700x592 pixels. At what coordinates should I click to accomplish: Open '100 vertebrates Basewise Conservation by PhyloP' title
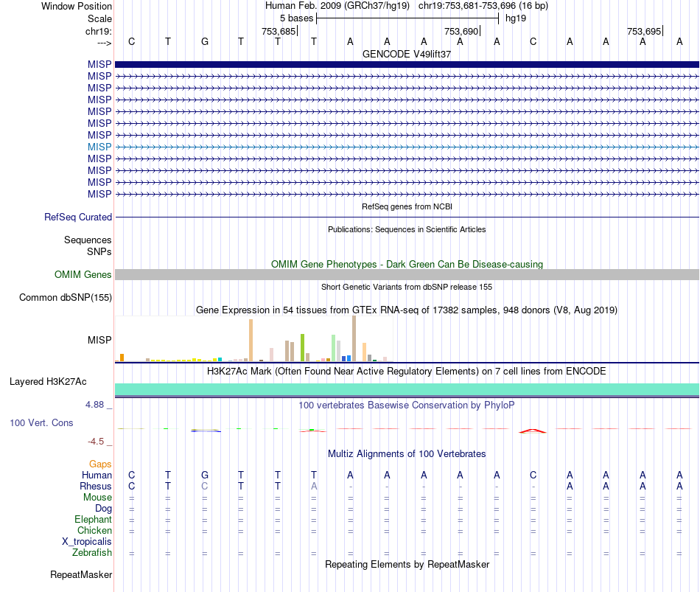coord(406,405)
